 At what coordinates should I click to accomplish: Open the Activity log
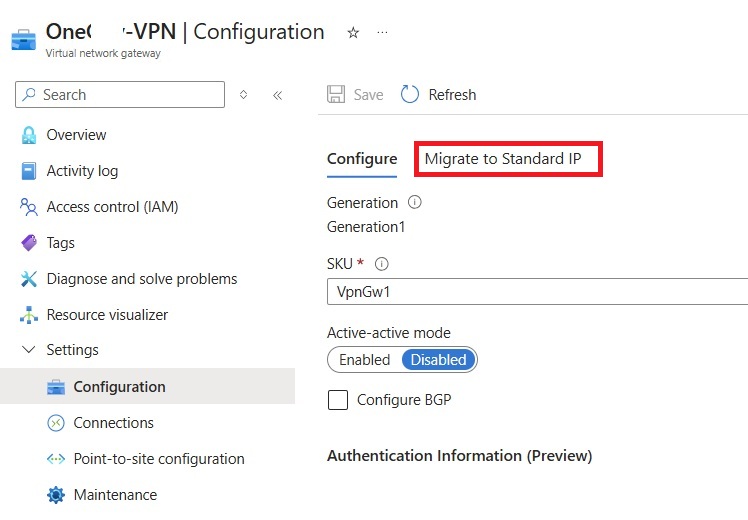point(82,171)
